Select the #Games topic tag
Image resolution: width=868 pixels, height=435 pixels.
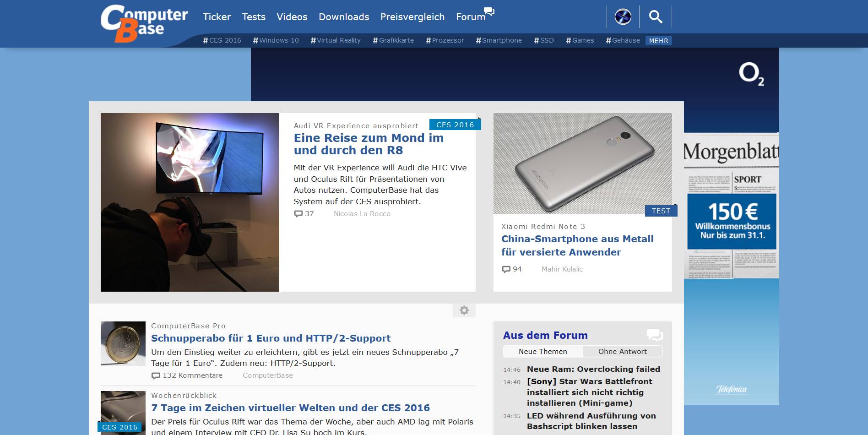580,40
